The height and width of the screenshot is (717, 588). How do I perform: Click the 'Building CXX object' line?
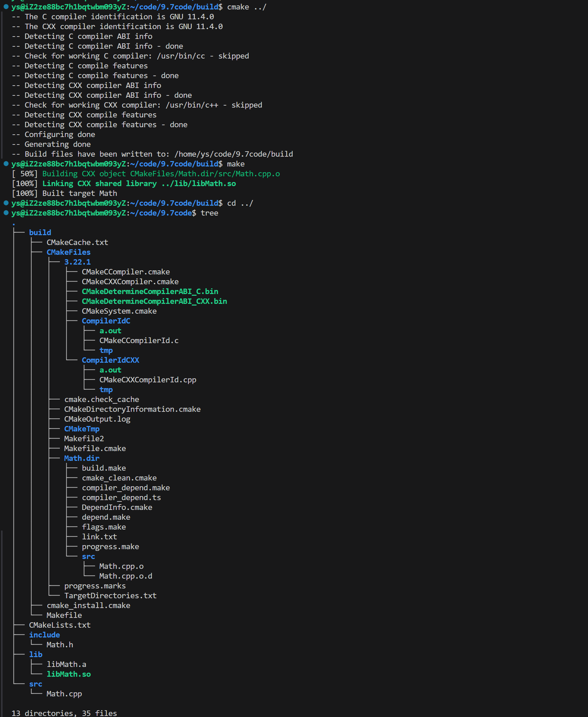click(x=145, y=174)
